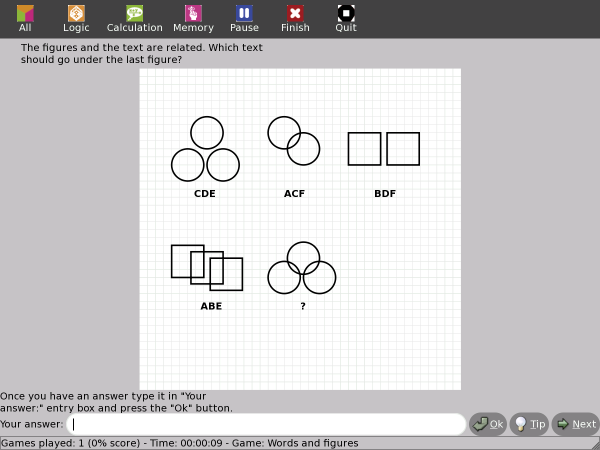Click the three overlapping circles above the question mark
The image size is (600, 450).
[302, 268]
